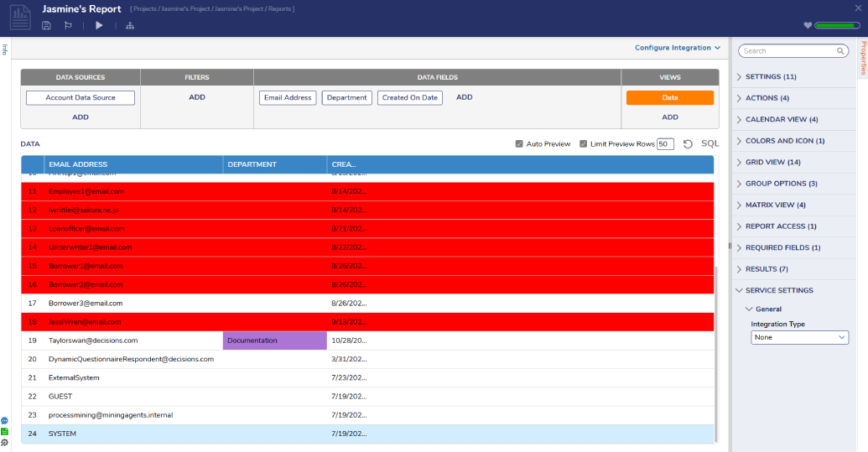Image resolution: width=868 pixels, height=452 pixels.
Task: Select Employee1@email.com row
Action: point(367,191)
